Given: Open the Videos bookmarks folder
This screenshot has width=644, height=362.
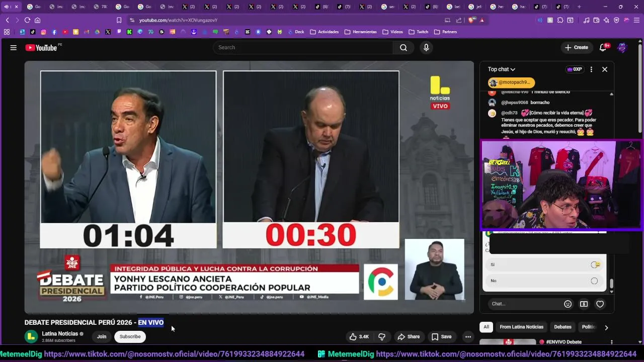Looking at the screenshot, I should coord(392,32).
